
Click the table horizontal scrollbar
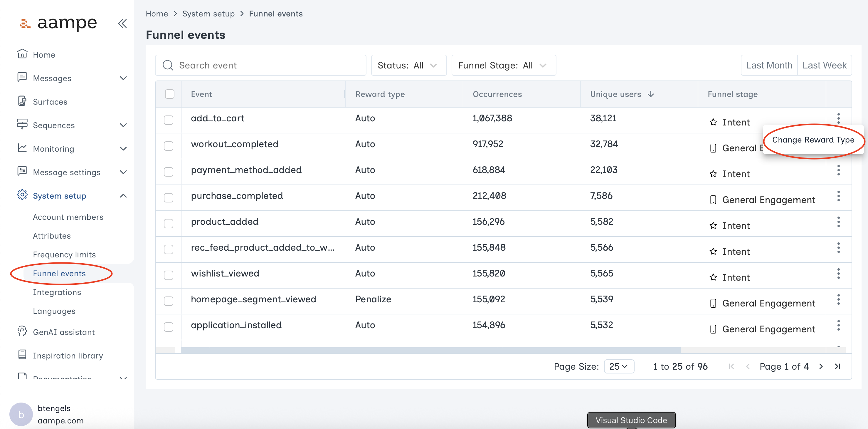coord(431,351)
